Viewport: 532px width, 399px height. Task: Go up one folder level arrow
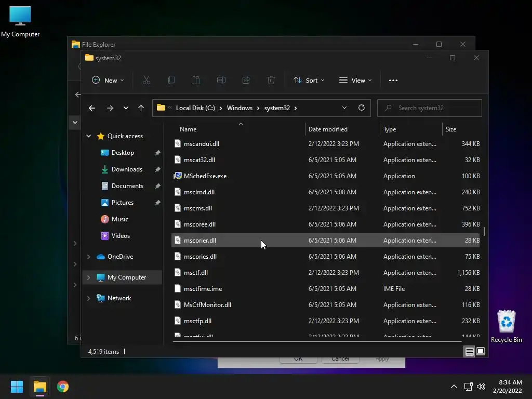pos(141,108)
